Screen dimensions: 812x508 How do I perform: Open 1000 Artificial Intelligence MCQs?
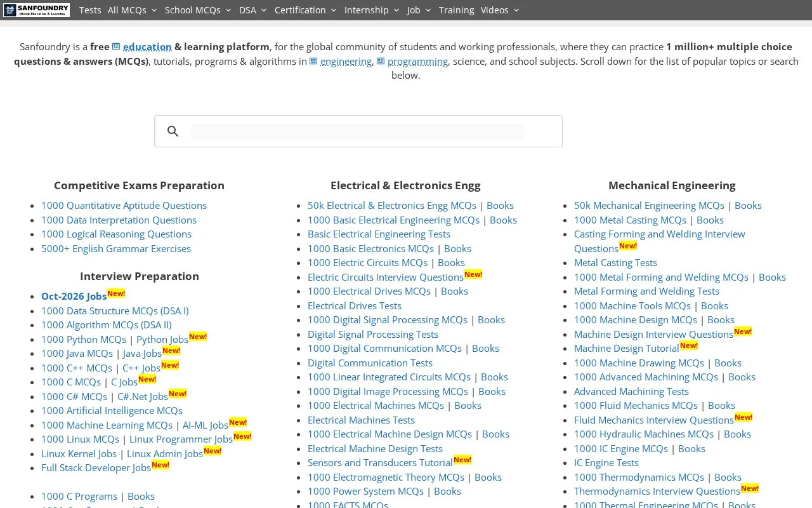coord(112,411)
